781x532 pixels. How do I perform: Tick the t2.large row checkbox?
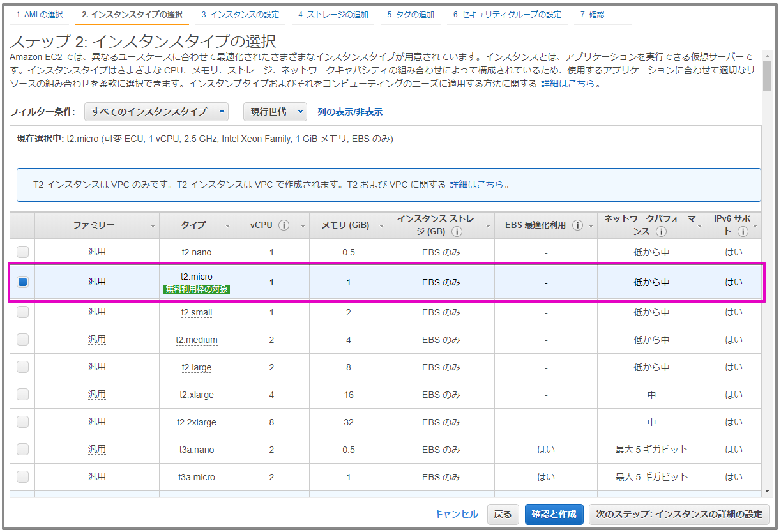[23, 367]
